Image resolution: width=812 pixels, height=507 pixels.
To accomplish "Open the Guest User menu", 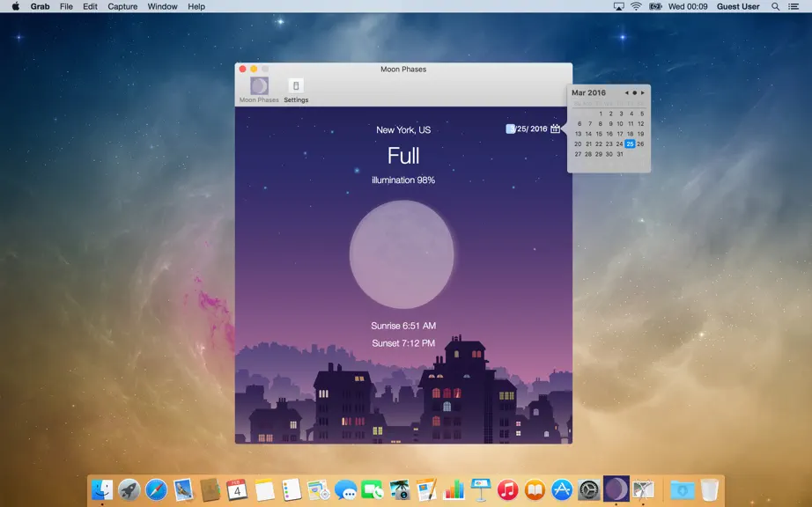I will pos(738,6).
